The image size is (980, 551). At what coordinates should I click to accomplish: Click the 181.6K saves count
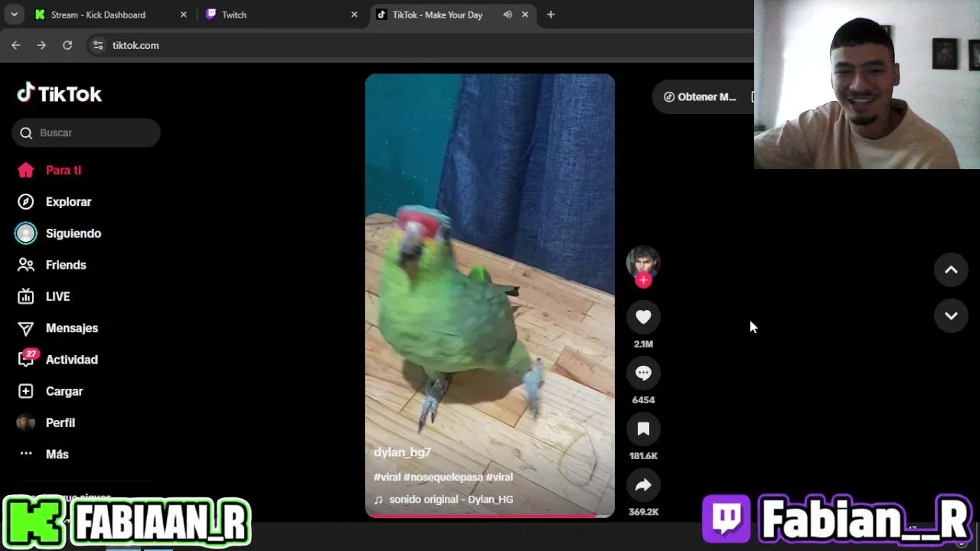point(643,456)
